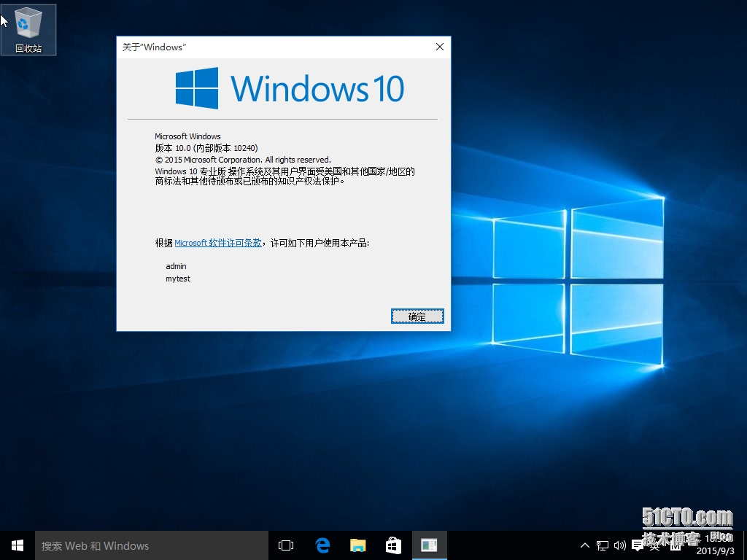Click the © 2015 Microsoft Corporation copyright line

point(243,160)
